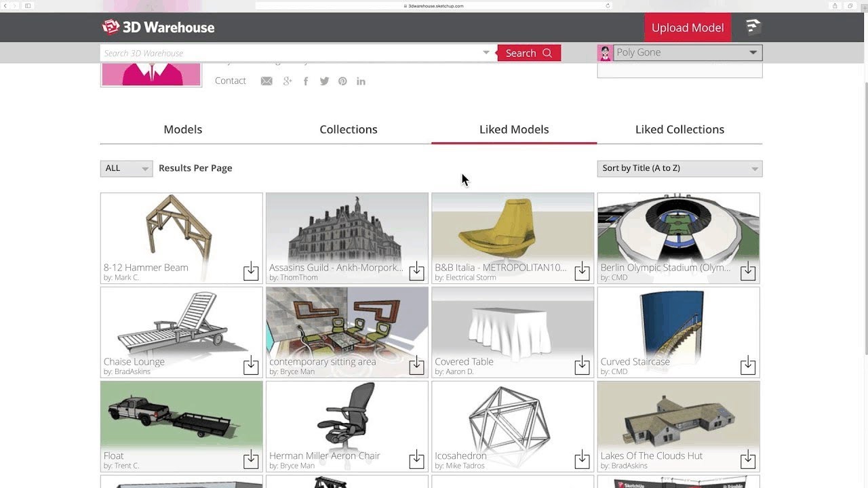868x488 pixels.
Task: Download the Float model
Action: 251,460
